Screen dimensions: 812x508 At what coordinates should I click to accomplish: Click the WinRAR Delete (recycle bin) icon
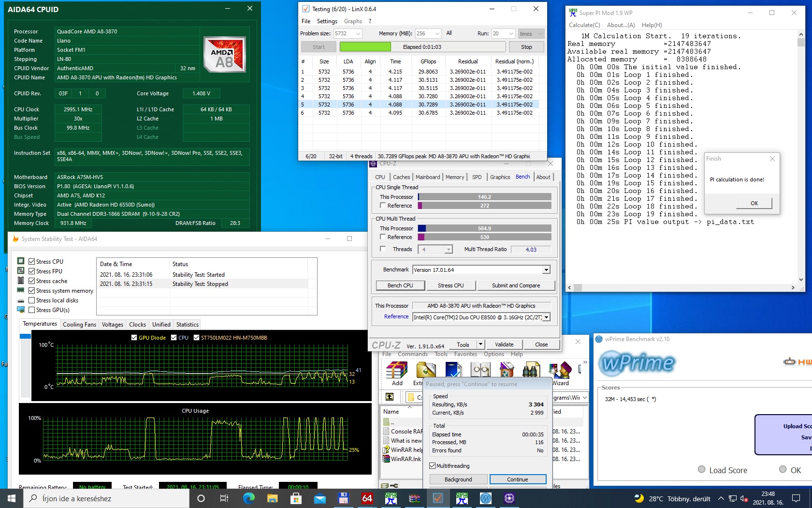pyautogui.click(x=506, y=371)
